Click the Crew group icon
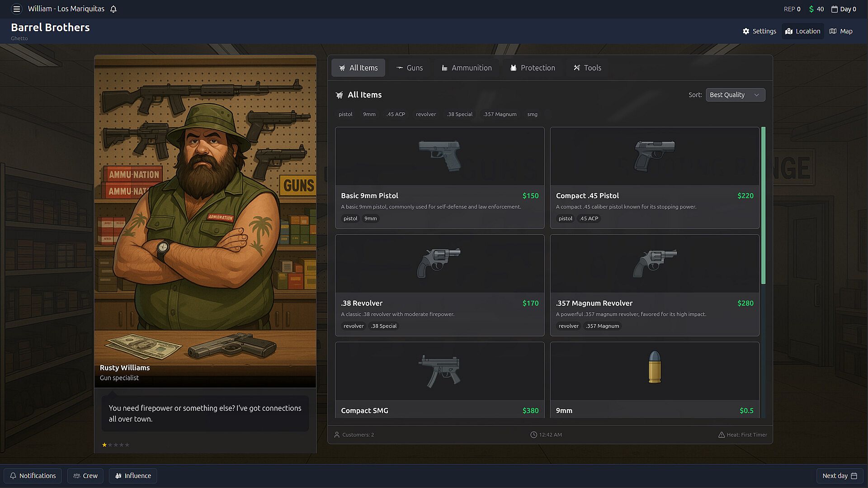This screenshot has width=868, height=488. 77,476
